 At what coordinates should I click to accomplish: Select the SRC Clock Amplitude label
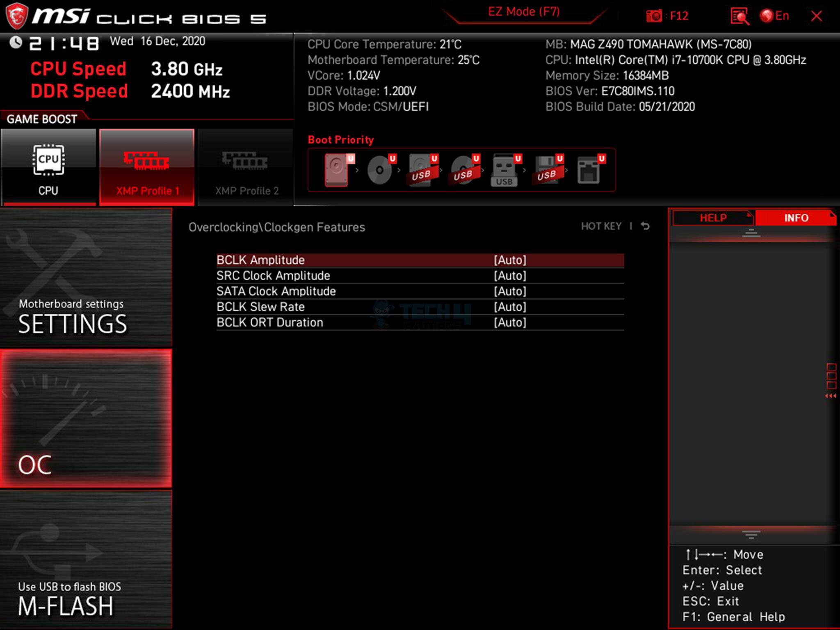click(273, 276)
